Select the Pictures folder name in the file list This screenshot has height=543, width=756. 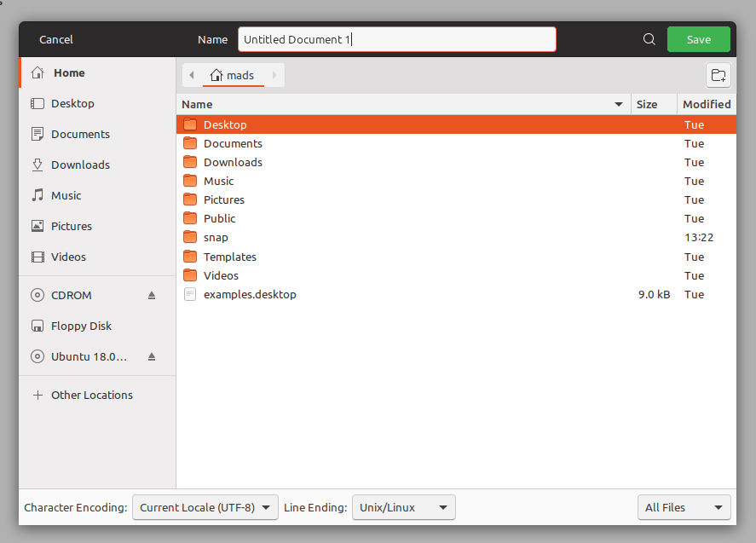pyautogui.click(x=223, y=199)
